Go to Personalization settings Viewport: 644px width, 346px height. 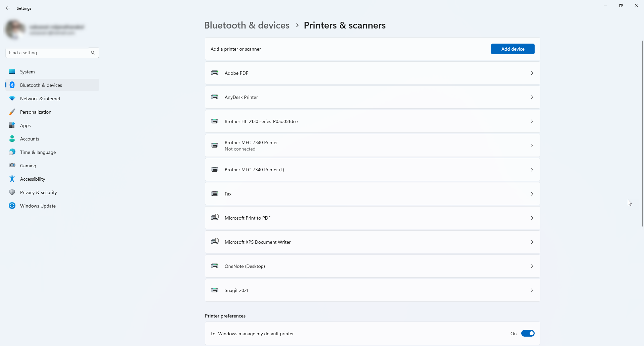[52, 112]
